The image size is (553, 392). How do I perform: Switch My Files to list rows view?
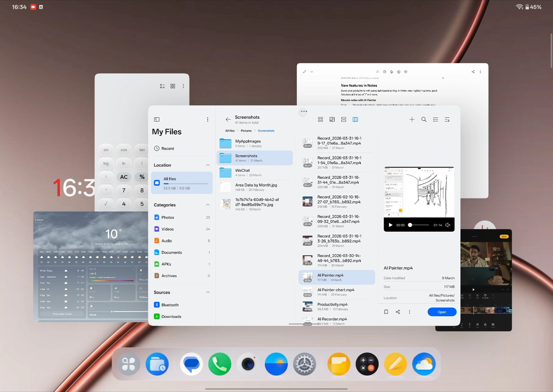point(343,119)
